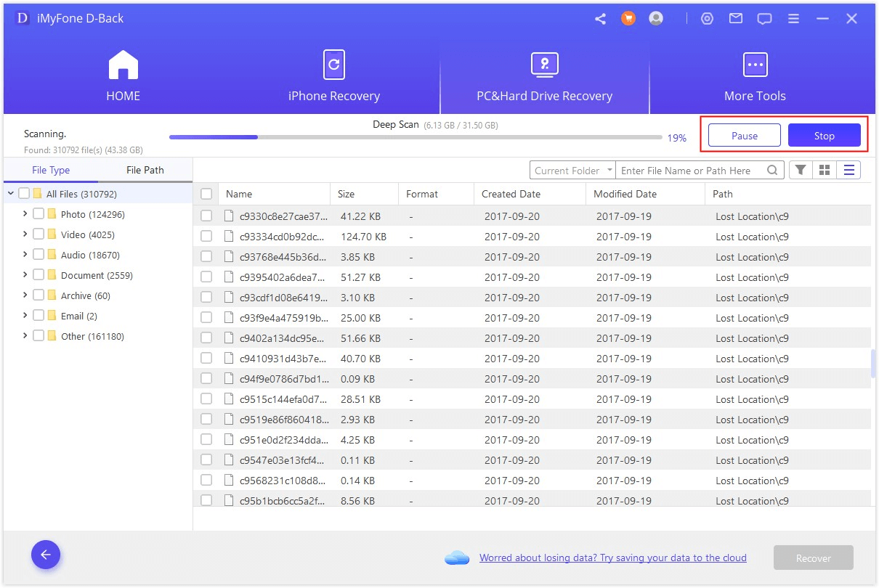Check the box for file c93334cd0b92dc
This screenshot has width=879, height=588.
206,237
